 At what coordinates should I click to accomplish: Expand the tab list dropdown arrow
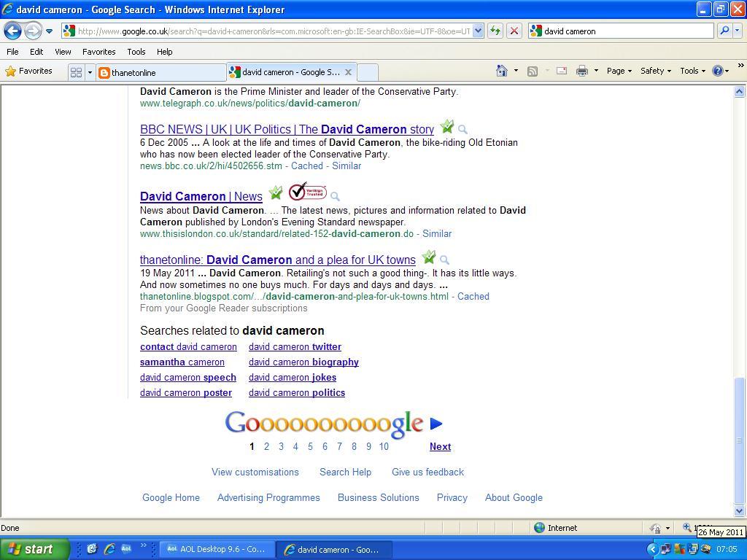click(x=90, y=72)
